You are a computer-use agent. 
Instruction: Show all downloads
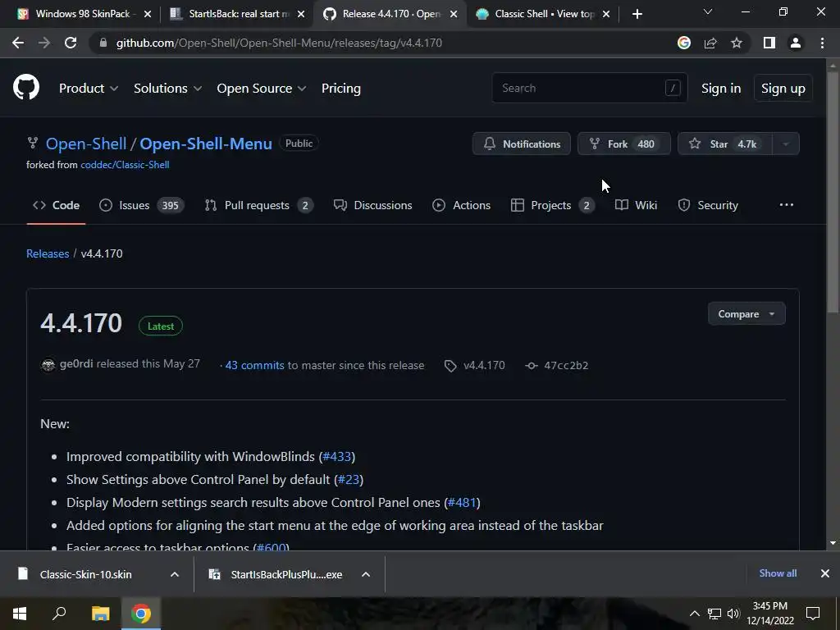(778, 573)
